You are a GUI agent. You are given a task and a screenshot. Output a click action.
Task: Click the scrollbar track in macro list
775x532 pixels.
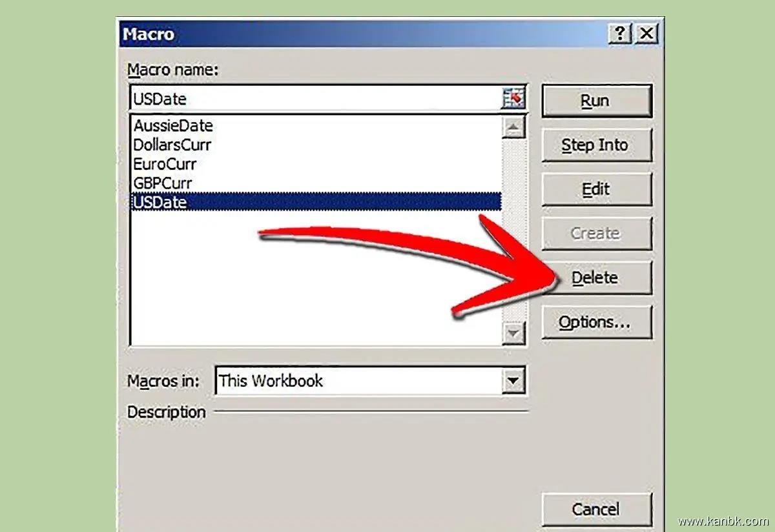tap(514, 230)
